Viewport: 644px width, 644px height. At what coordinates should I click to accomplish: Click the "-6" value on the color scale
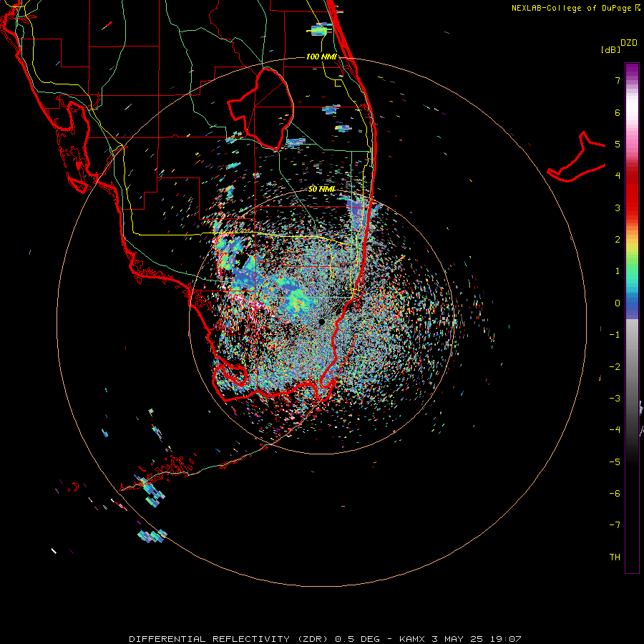[x=615, y=494]
